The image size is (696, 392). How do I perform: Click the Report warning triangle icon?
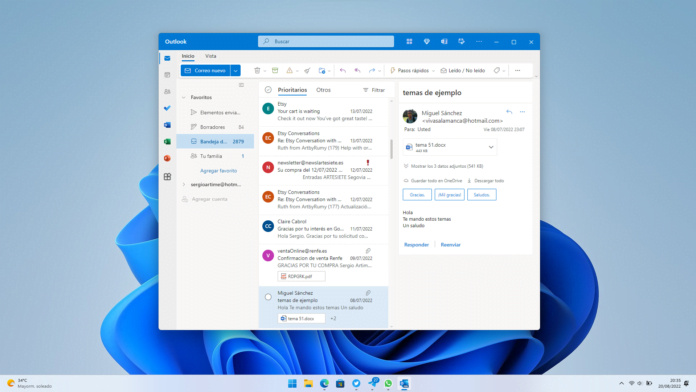[x=289, y=71]
